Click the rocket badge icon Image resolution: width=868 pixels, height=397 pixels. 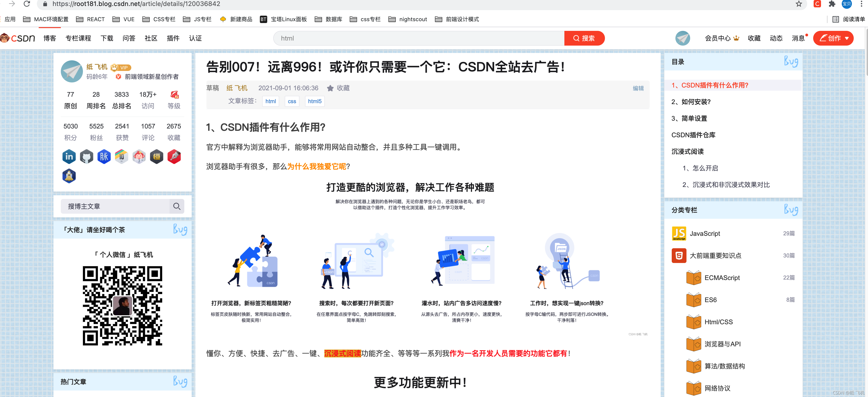click(x=69, y=176)
